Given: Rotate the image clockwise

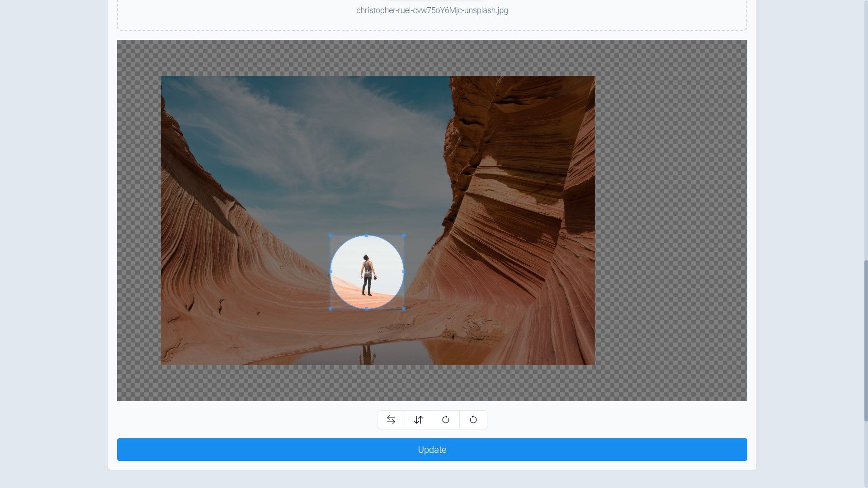Looking at the screenshot, I should pos(446,420).
